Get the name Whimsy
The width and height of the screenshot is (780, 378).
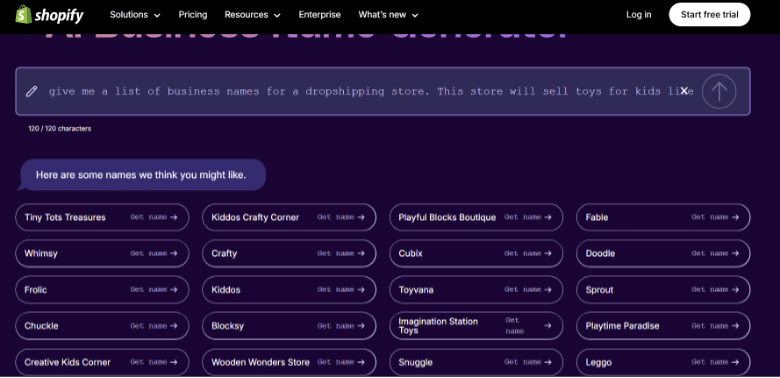(102, 254)
